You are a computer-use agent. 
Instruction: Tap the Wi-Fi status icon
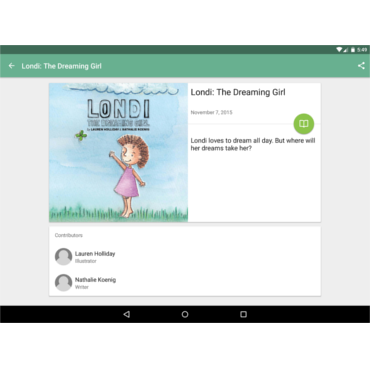[339, 50]
